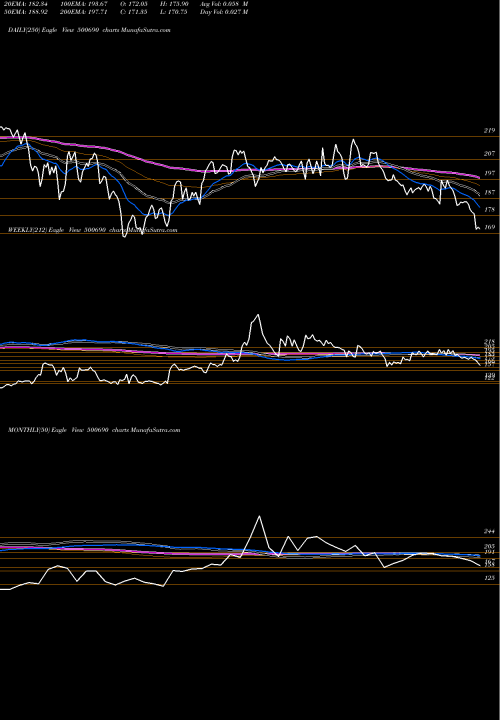Click the WEEKLY(212) Eagle View chart title
This screenshot has height=720, width=500.
tap(92, 230)
